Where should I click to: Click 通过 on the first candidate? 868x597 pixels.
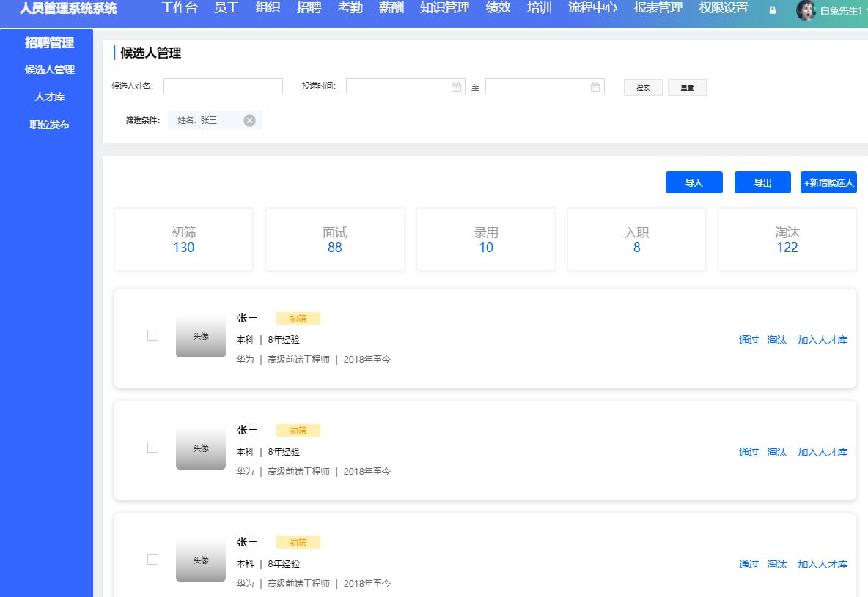tap(749, 340)
